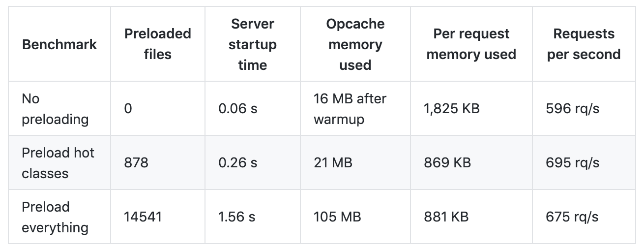Screen dimensions: 644x251
Task: Select the Preloaded files header cell
Action: 158,44
